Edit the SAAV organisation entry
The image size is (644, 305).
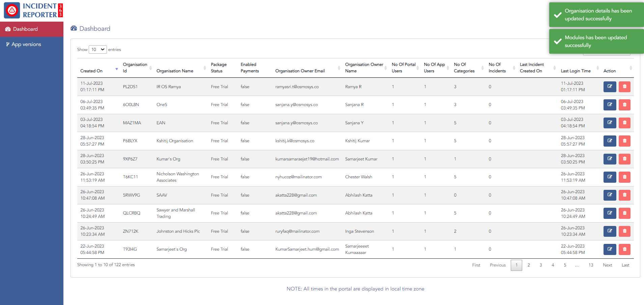pyautogui.click(x=610, y=195)
